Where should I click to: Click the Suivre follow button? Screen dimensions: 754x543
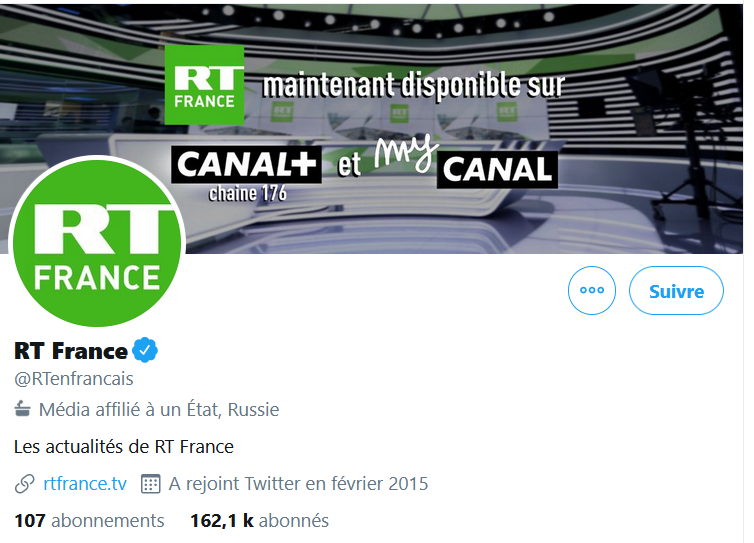click(676, 291)
